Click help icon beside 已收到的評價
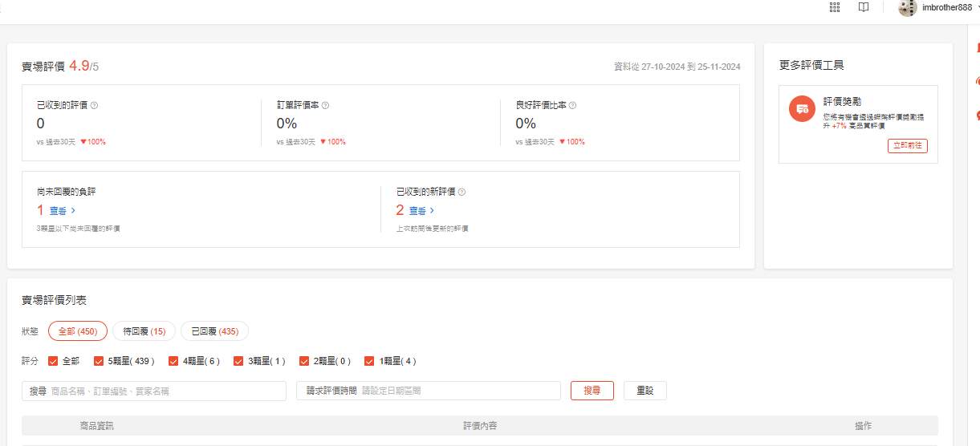This screenshot has height=446, width=980. pyautogui.click(x=94, y=105)
